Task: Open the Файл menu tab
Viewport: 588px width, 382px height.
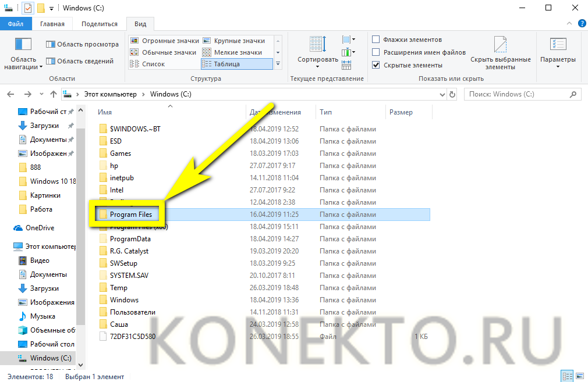Action: point(15,24)
